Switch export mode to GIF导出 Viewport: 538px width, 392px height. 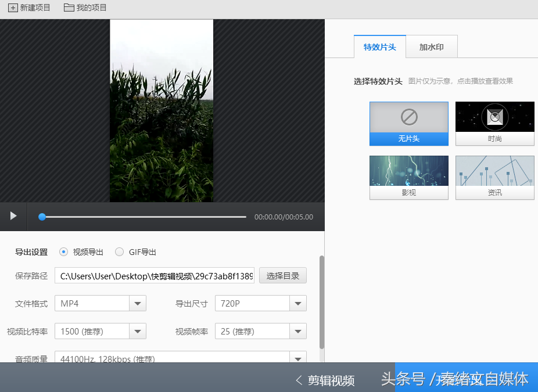[x=119, y=252]
